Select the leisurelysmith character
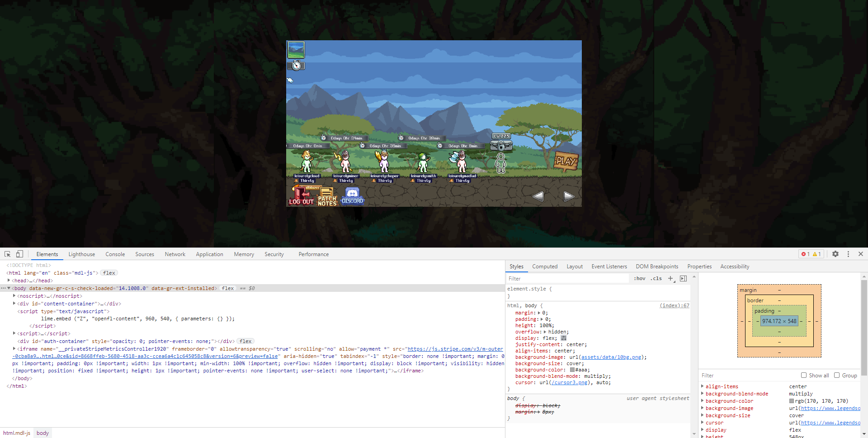 pos(423,162)
